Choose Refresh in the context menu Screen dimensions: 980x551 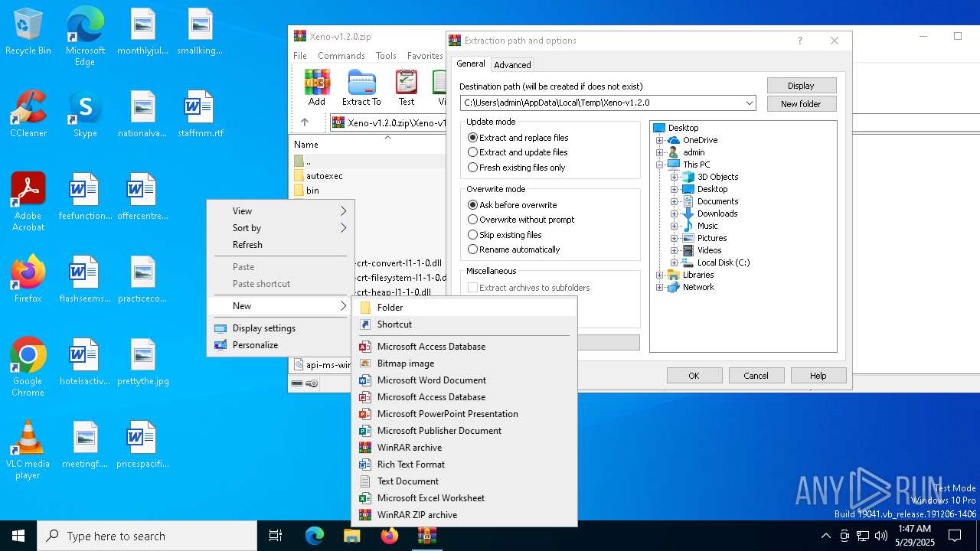pos(281,245)
